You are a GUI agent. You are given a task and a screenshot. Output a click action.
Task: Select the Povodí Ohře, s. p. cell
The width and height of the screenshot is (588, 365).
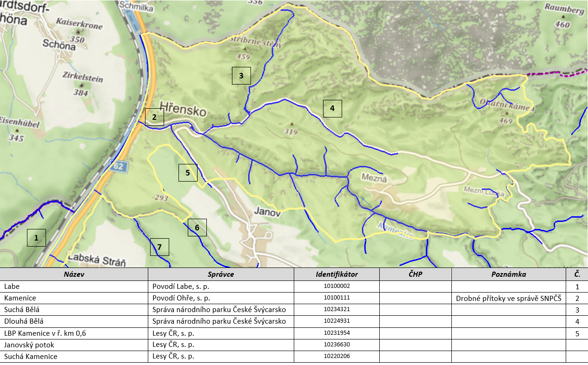[x=181, y=298]
